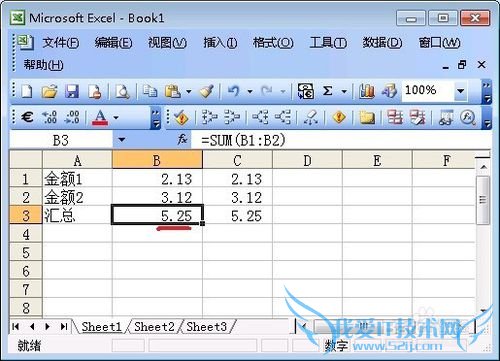Viewport: 500px width, 361px height.
Task: Open a file with the folder icon
Action: click(x=49, y=91)
